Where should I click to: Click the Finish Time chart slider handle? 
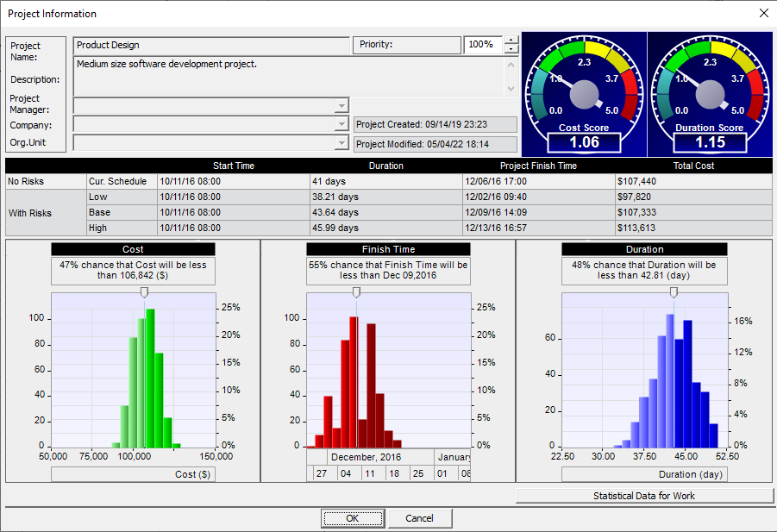[356, 292]
